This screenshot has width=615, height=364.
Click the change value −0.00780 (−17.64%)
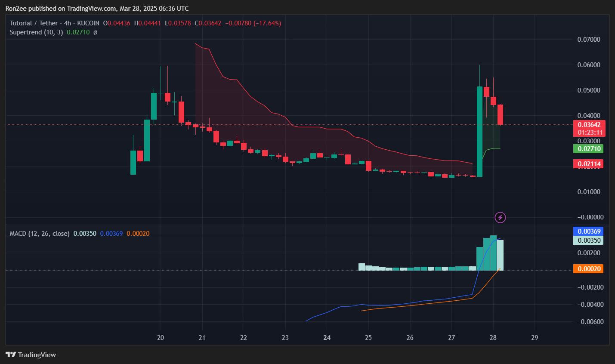tap(253, 23)
